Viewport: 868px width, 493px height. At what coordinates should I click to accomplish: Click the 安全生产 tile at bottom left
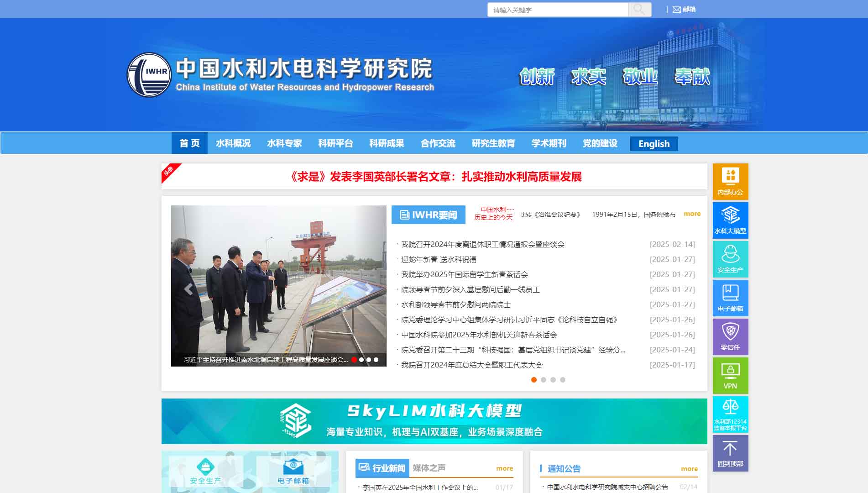pyautogui.click(x=205, y=472)
